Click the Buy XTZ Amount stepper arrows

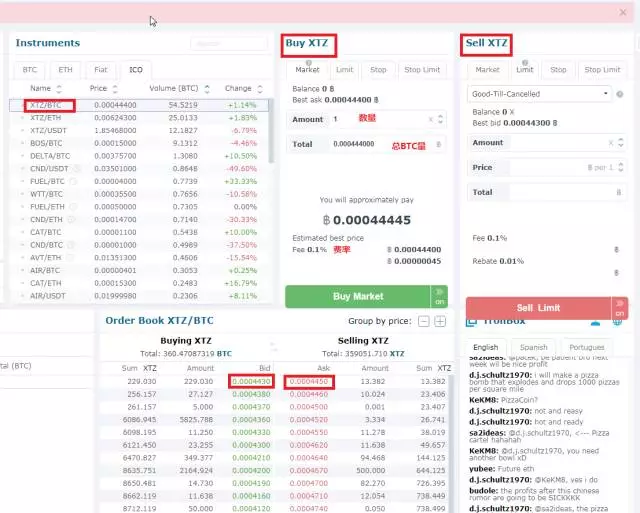(x=440, y=119)
